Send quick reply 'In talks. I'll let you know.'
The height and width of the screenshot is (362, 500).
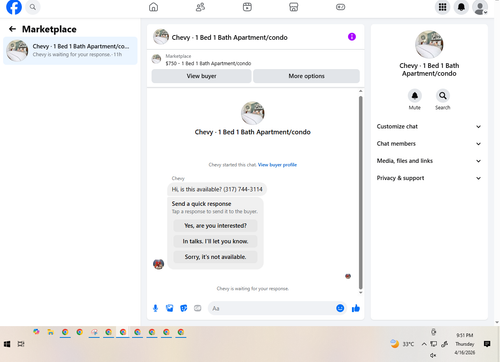pyautogui.click(x=215, y=241)
